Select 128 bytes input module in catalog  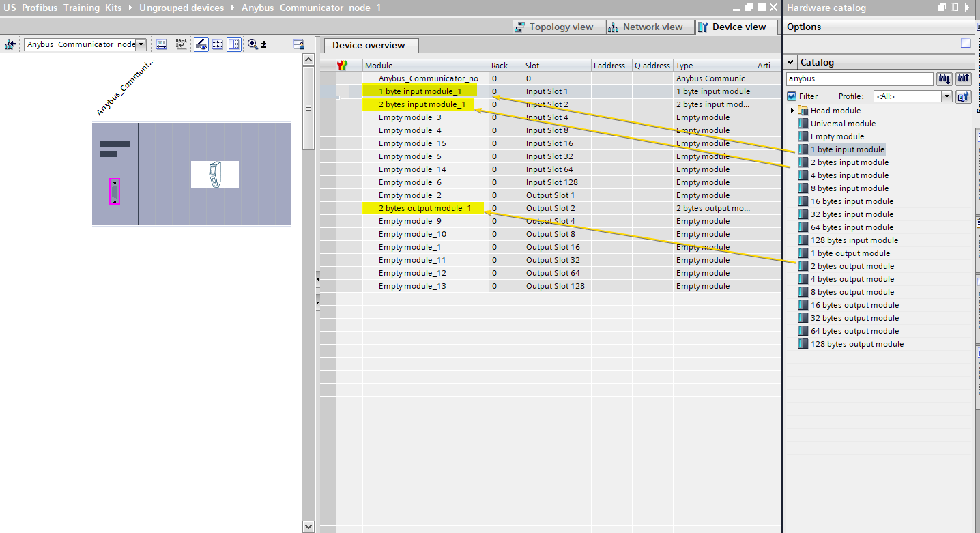coord(854,240)
